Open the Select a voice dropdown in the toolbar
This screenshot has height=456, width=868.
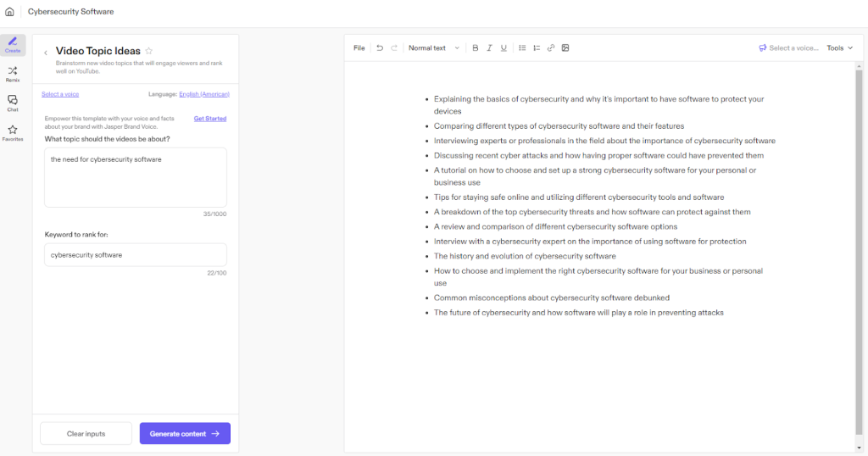[x=788, y=48]
